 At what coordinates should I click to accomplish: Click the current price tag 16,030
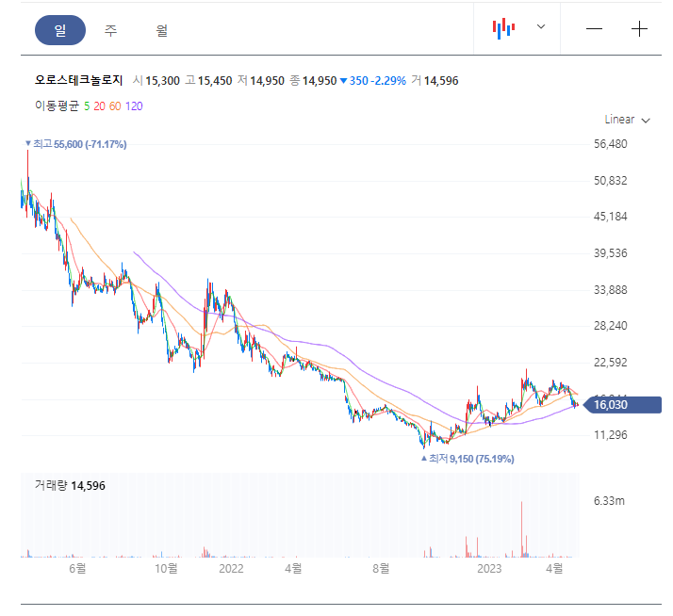tap(623, 404)
